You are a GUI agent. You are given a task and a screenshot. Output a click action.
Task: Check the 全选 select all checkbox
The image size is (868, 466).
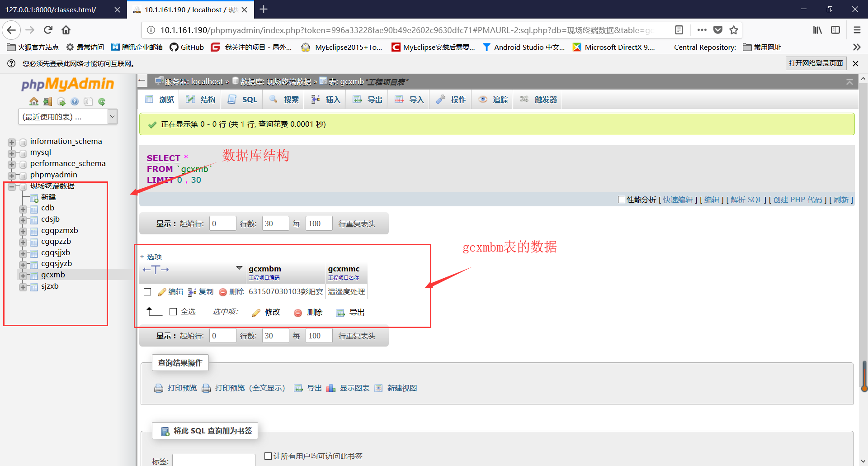173,312
